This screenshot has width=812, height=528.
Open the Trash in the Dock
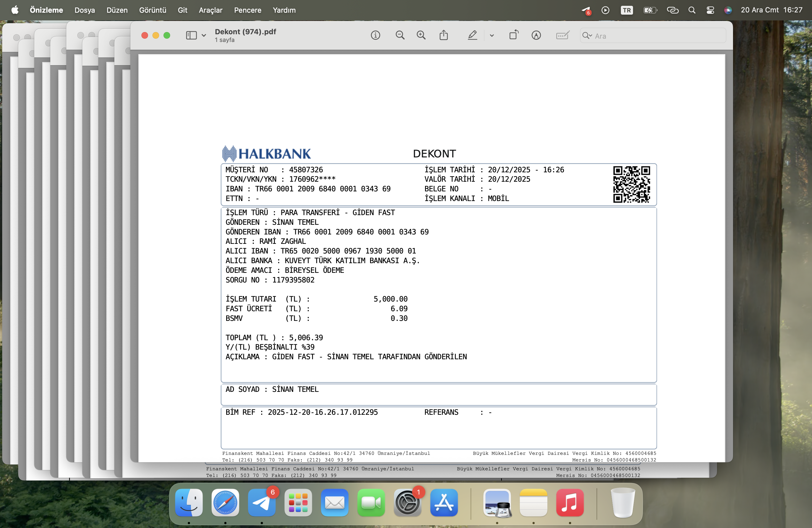click(x=623, y=502)
